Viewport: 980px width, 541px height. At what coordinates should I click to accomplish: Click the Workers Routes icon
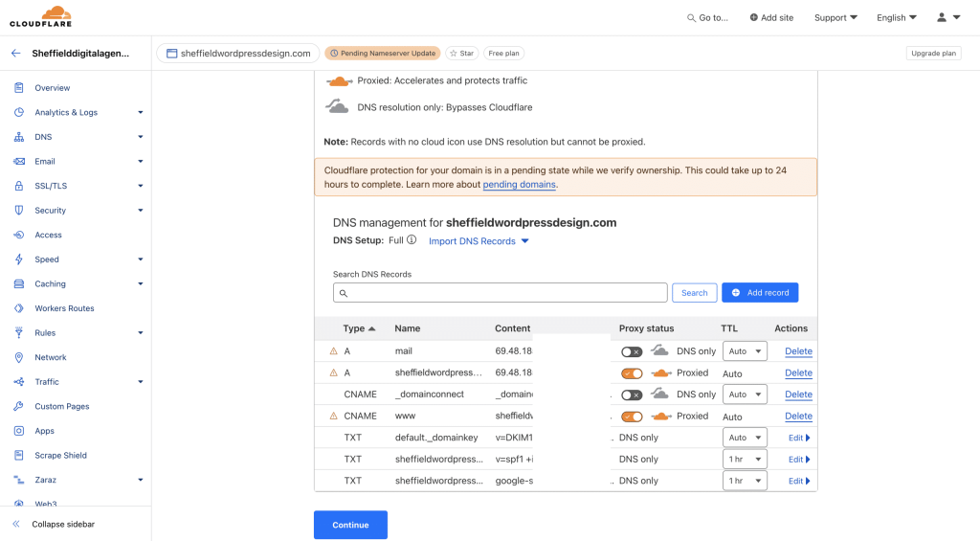(19, 308)
